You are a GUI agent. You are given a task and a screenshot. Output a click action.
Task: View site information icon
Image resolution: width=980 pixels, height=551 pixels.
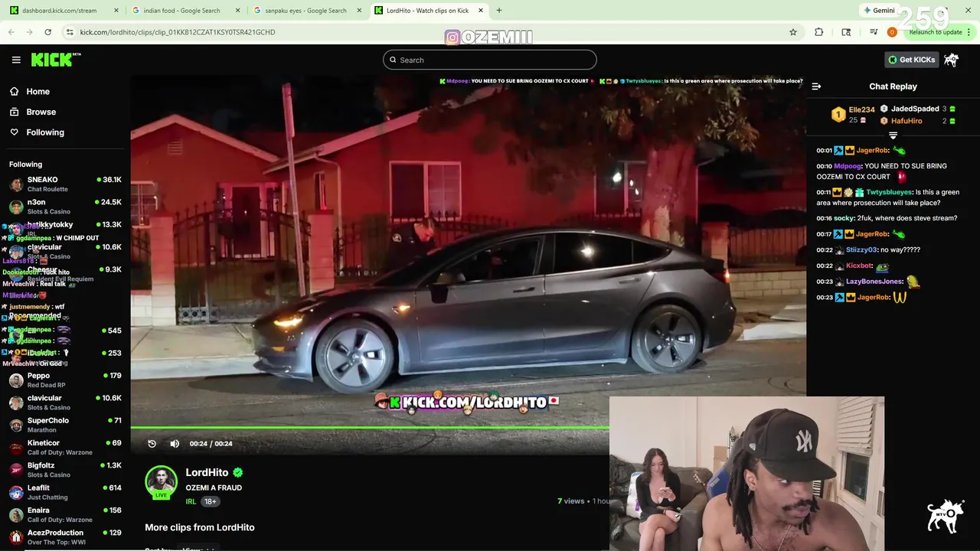pyautogui.click(x=70, y=32)
